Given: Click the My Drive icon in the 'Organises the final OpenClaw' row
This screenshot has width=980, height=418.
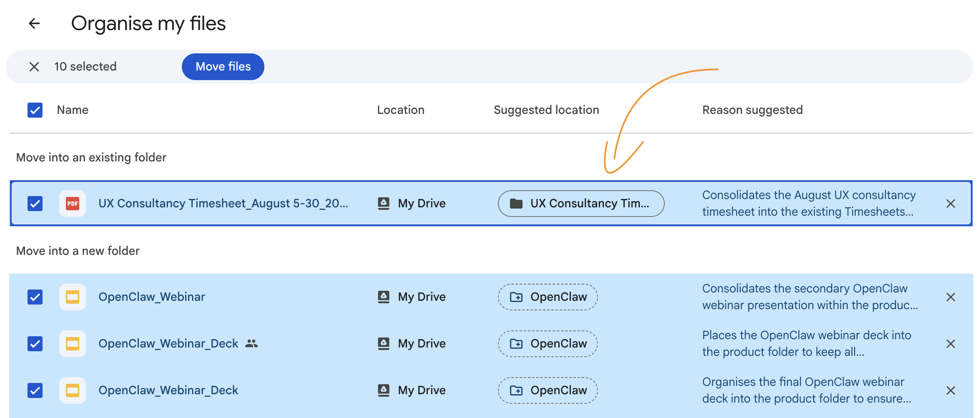Looking at the screenshot, I should [x=384, y=390].
